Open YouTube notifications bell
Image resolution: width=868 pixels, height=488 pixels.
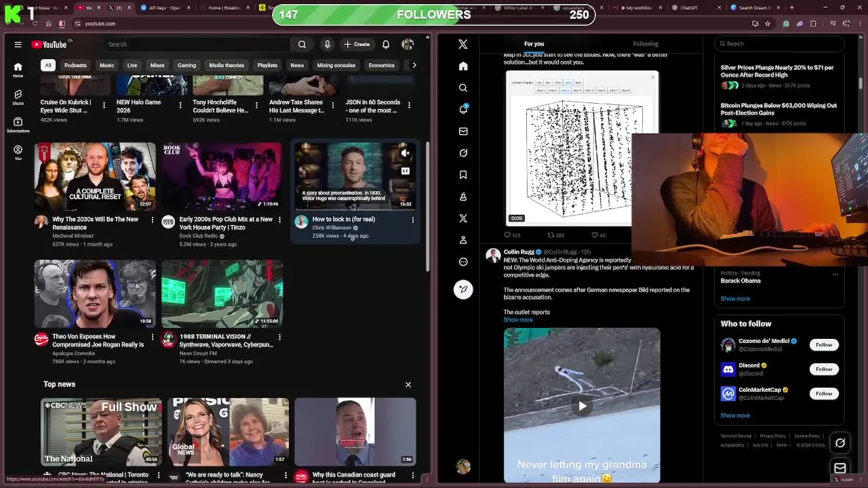coord(386,45)
